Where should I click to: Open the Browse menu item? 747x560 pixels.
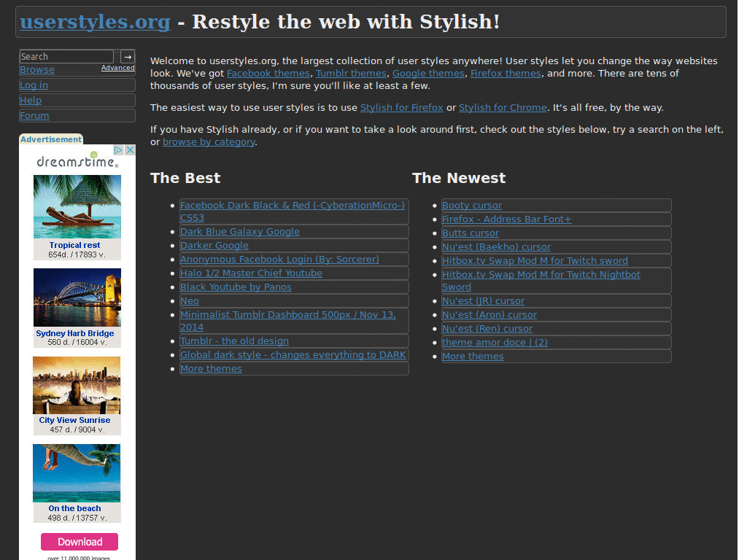tap(37, 69)
